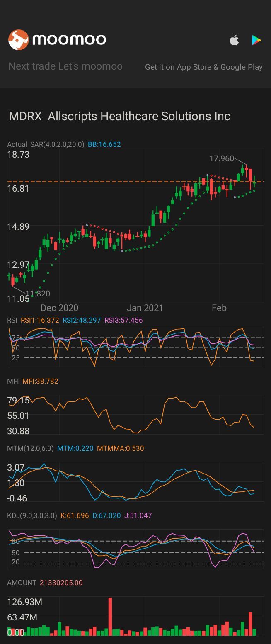Click the 11.05 price axis label
The height and width of the screenshot is (644, 271).
18,299
